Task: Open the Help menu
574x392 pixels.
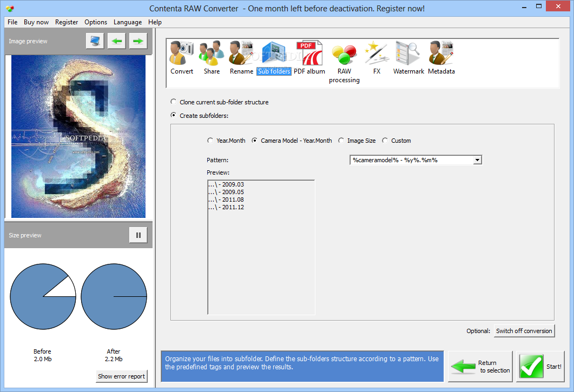Action: 155,22
